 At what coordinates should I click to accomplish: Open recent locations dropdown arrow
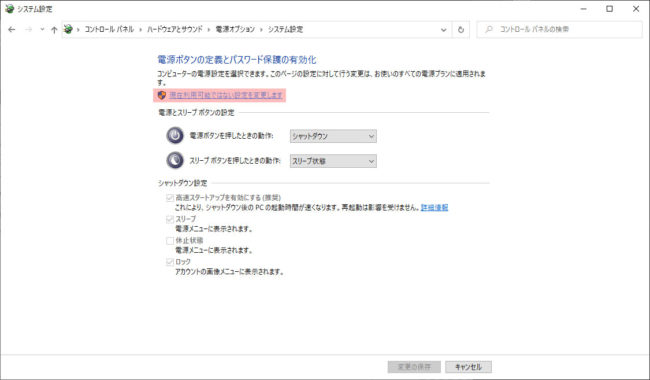pyautogui.click(x=42, y=29)
